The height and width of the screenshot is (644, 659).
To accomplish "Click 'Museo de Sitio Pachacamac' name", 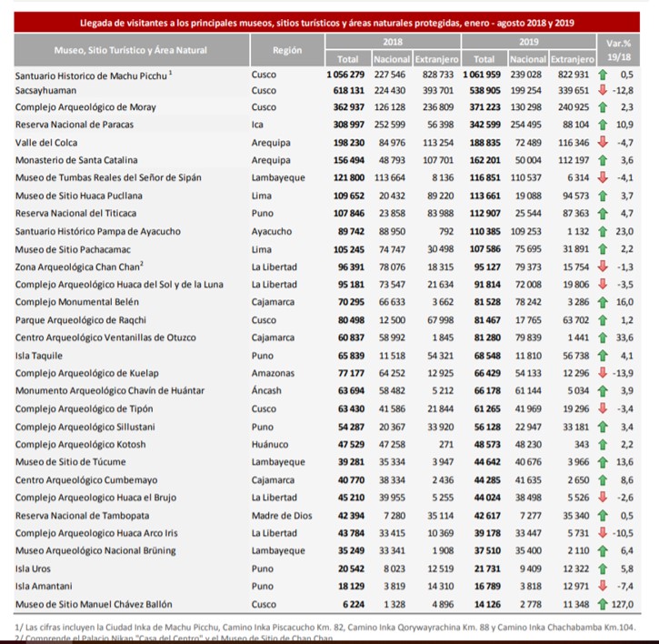I will point(73,249).
